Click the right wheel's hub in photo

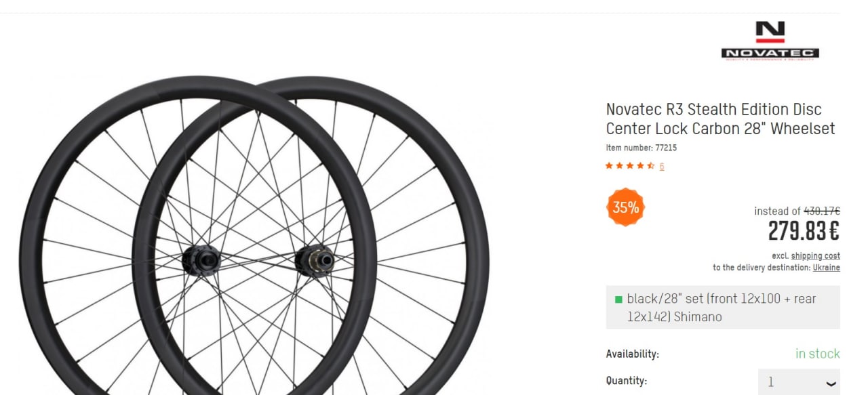coord(315,259)
